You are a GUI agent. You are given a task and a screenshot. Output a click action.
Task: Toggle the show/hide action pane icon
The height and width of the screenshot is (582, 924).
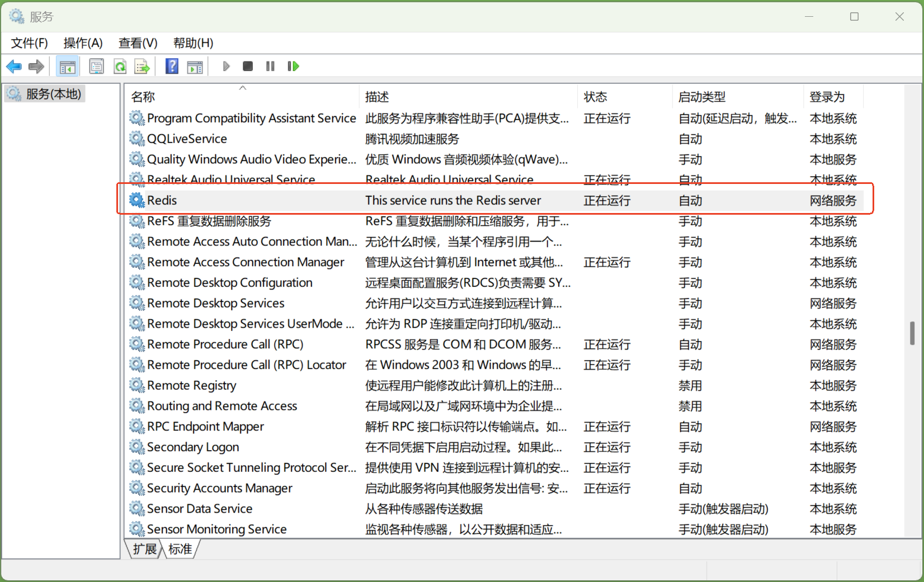pos(195,67)
